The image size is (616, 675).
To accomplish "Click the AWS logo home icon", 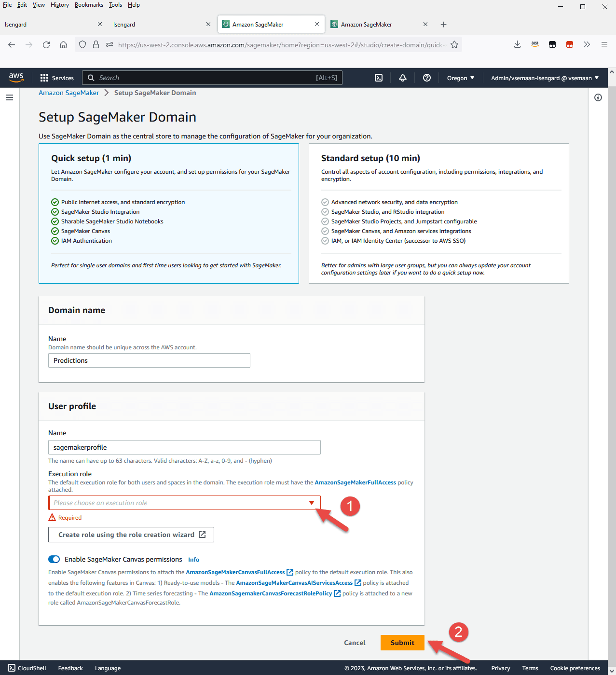I will [x=16, y=77].
